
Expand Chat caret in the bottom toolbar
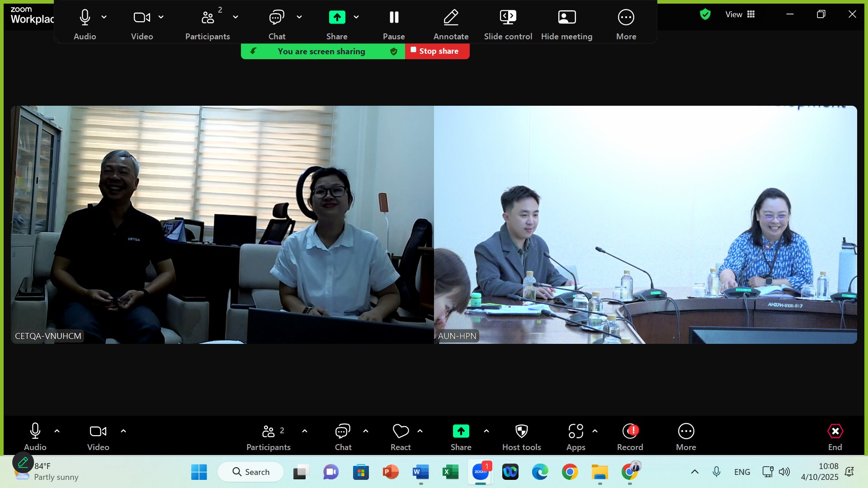[366, 431]
